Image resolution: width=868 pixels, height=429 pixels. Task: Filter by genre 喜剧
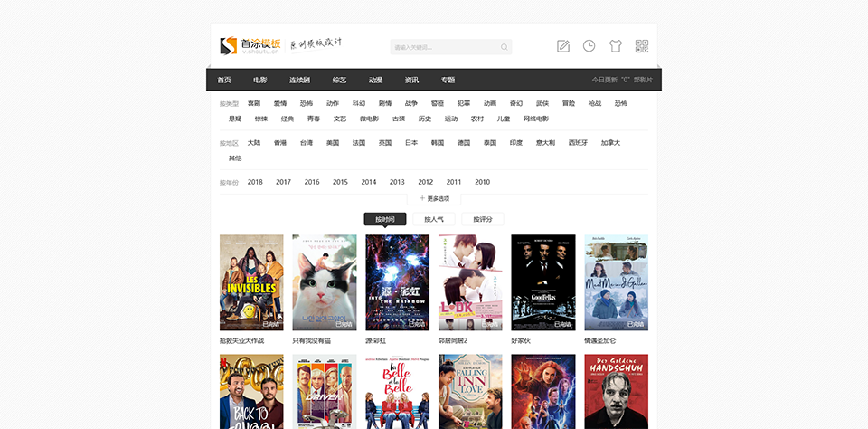[254, 104]
